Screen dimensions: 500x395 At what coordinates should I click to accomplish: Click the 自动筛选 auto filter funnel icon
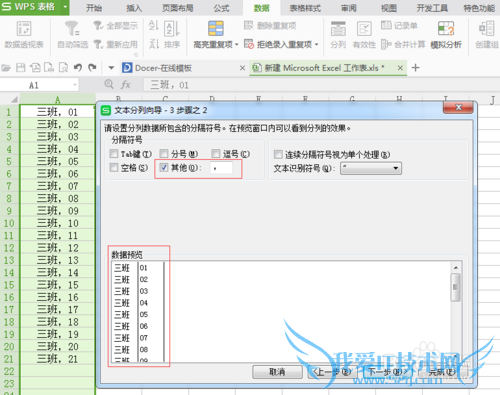pyautogui.click(x=72, y=29)
